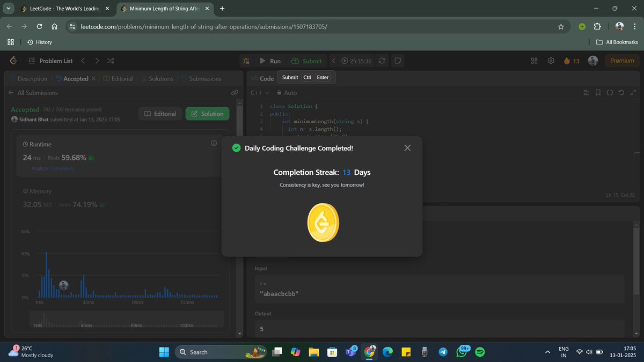Click the bookmark icon in code toolbar

(x=598, y=93)
